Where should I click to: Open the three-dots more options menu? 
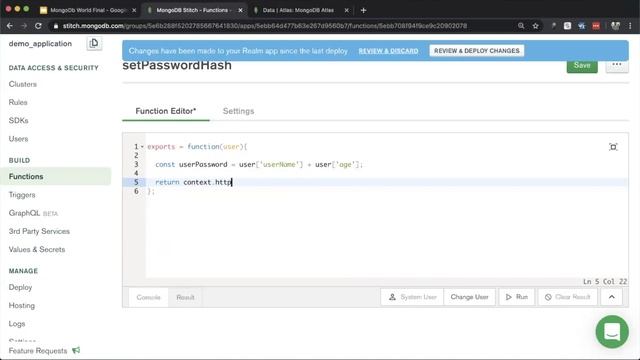point(617,65)
